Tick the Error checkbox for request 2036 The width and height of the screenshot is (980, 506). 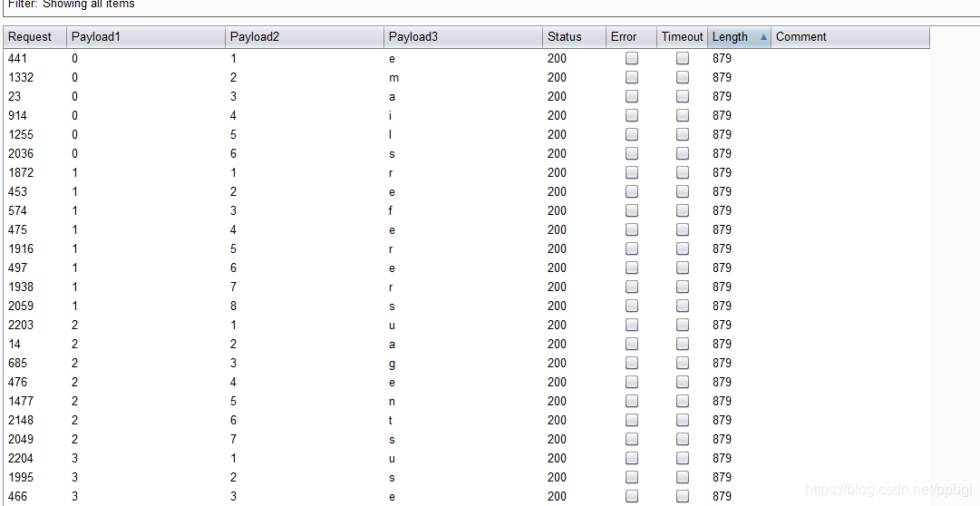click(632, 153)
